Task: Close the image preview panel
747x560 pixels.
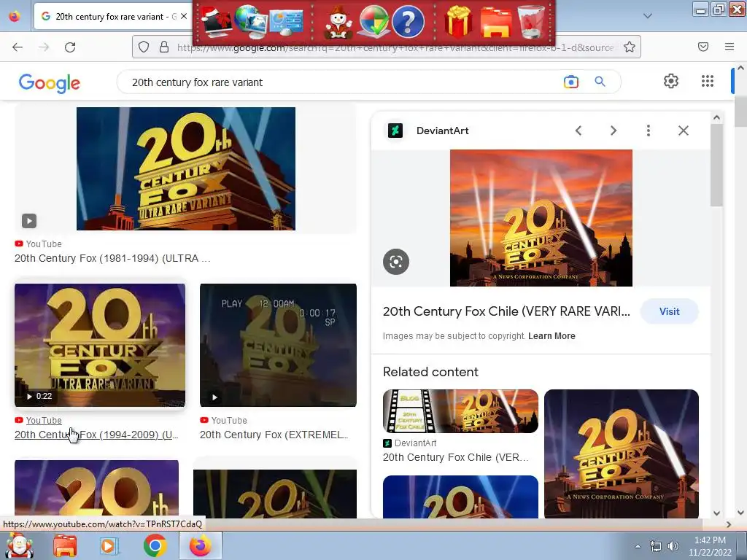Action: coord(683,131)
